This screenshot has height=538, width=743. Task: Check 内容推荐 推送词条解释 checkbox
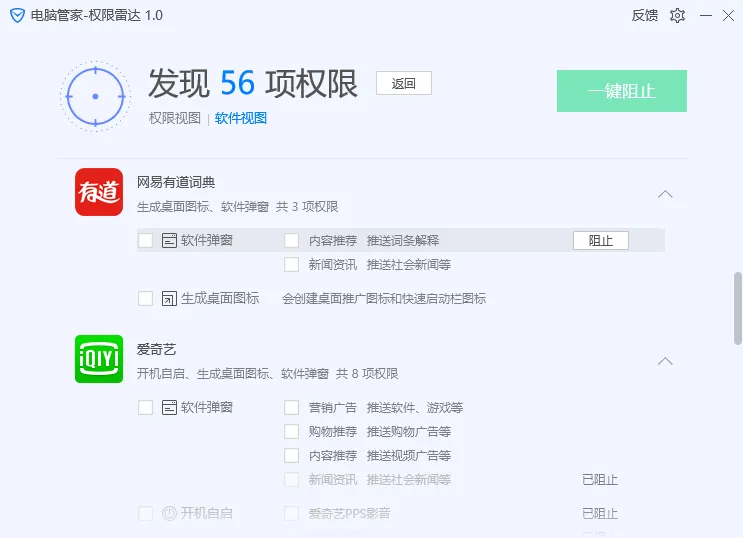point(291,240)
